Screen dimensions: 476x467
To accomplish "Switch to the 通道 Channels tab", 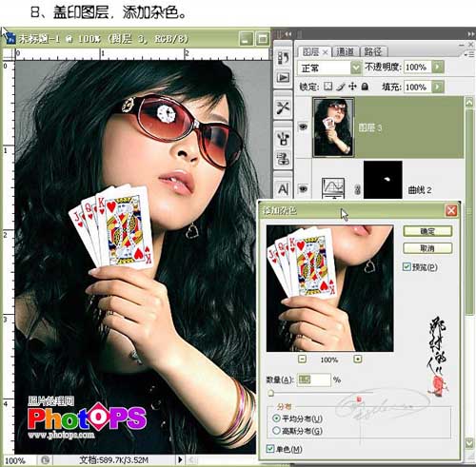I will (x=345, y=51).
